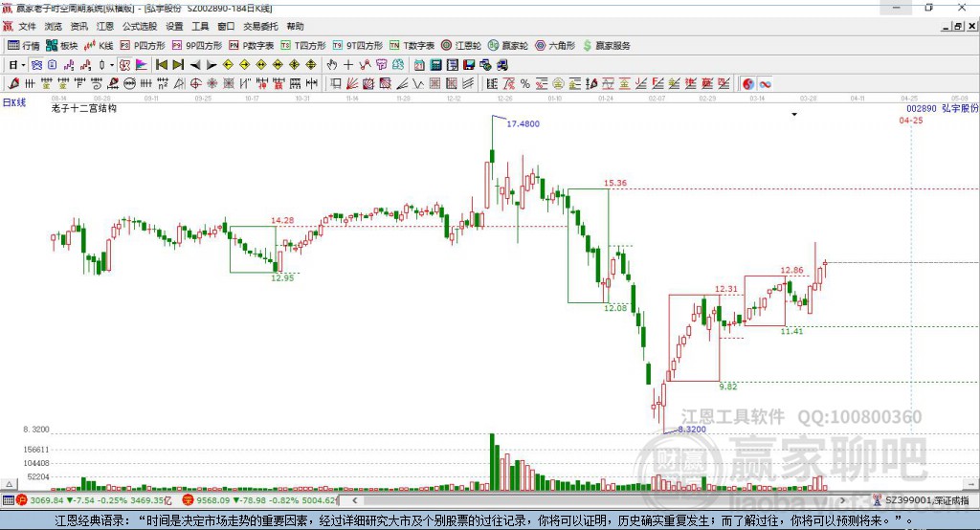Move chart left with black arrow

click(195, 65)
